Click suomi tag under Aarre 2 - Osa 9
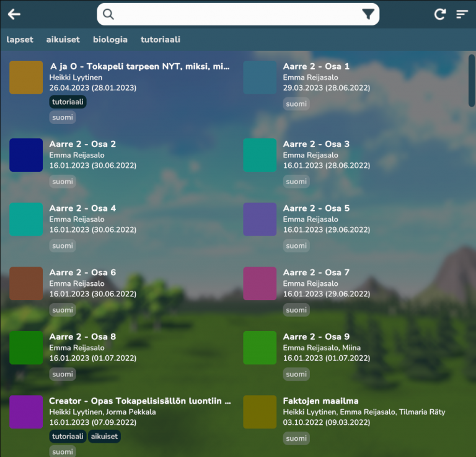This screenshot has height=457, width=476. point(296,374)
